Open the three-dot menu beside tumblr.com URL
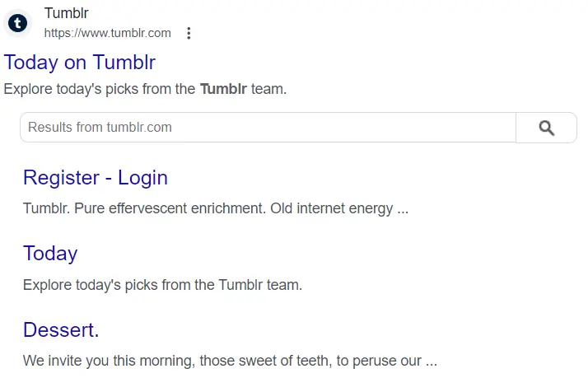 189,34
